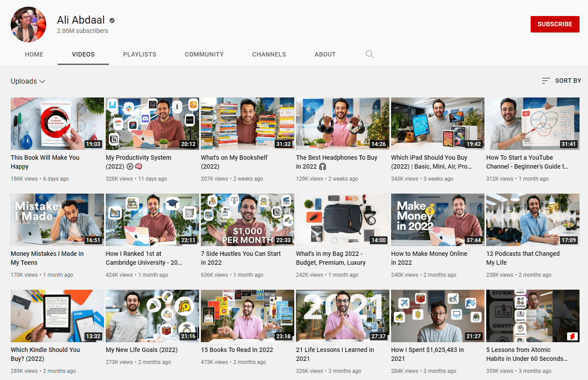Screen dimensions: 588x380
Task: Open 'The Best Headphones To Buy' thumbnail
Action: pos(343,124)
